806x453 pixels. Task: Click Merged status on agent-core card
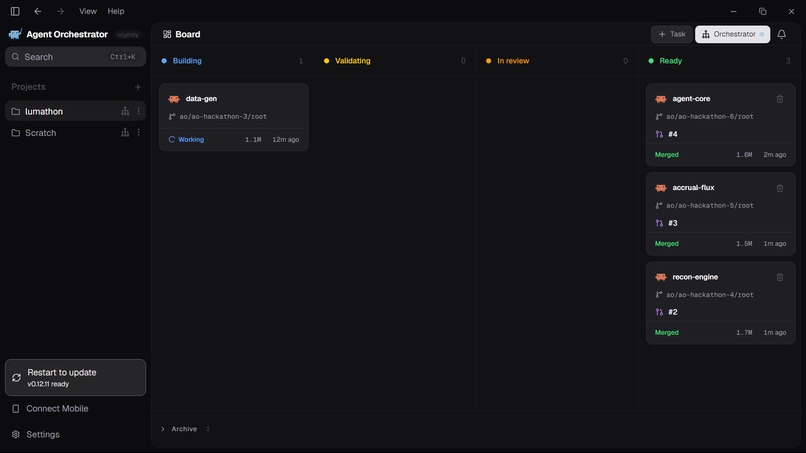[x=667, y=155]
